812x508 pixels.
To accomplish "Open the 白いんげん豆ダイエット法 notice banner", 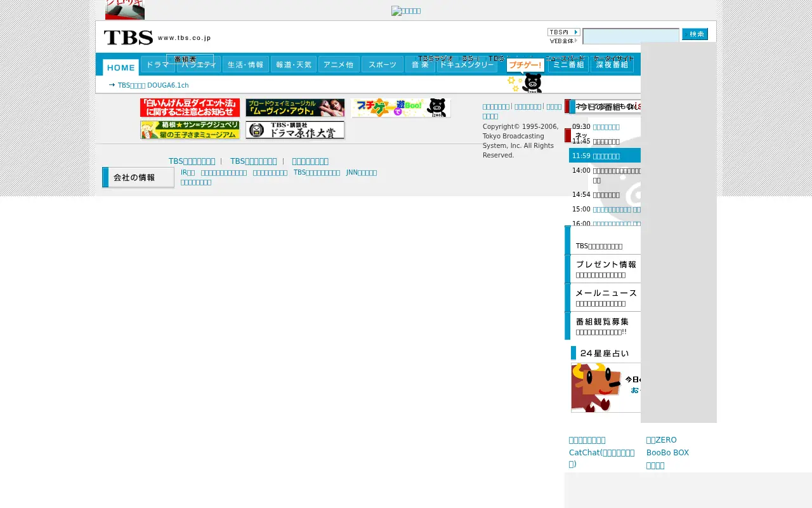I will [190, 108].
